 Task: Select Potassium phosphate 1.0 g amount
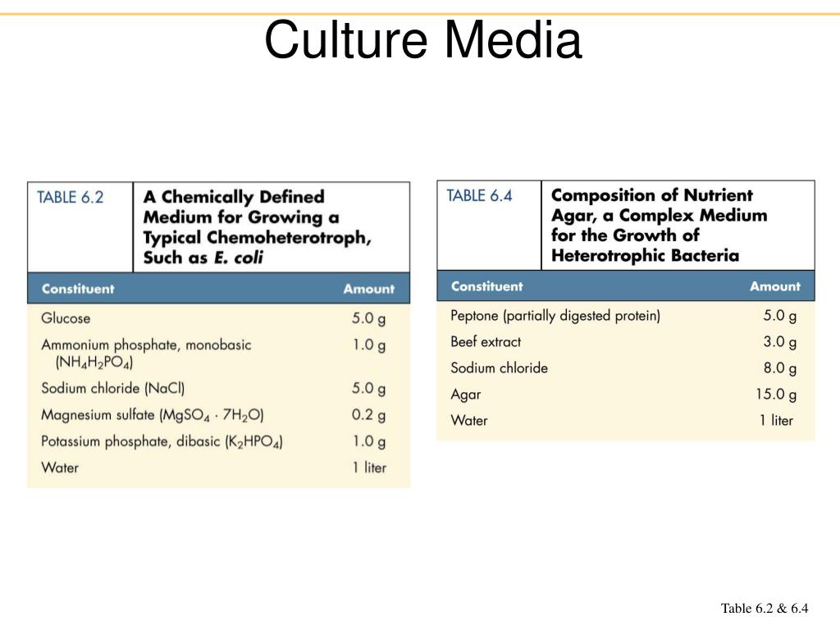[368, 441]
